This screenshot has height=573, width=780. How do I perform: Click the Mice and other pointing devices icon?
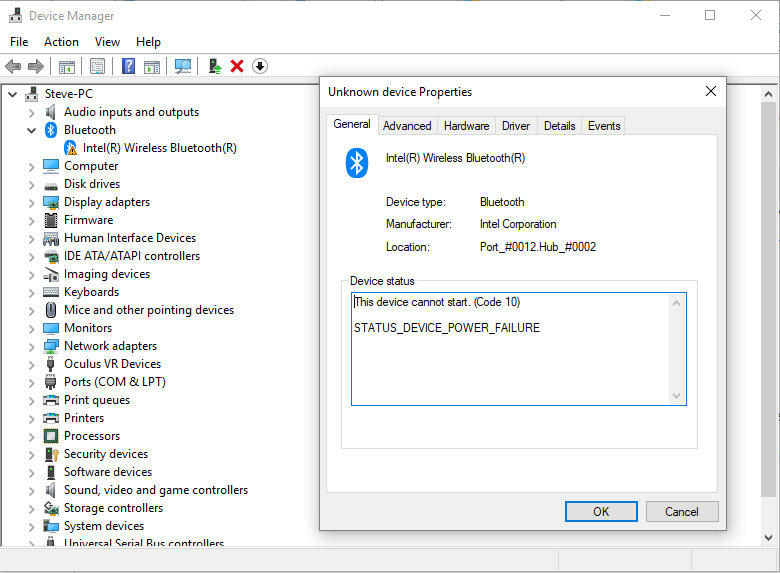[51, 310]
